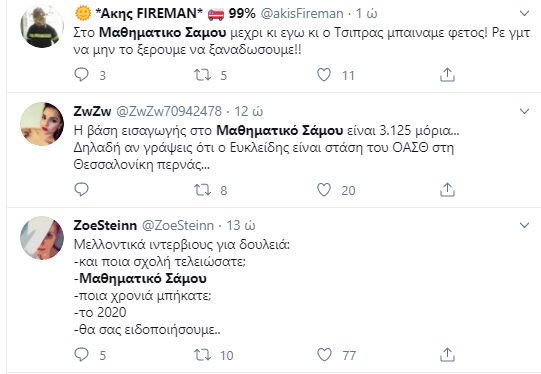
Task: Share ZoeSteinn's tweet via share icon
Action: (x=447, y=354)
